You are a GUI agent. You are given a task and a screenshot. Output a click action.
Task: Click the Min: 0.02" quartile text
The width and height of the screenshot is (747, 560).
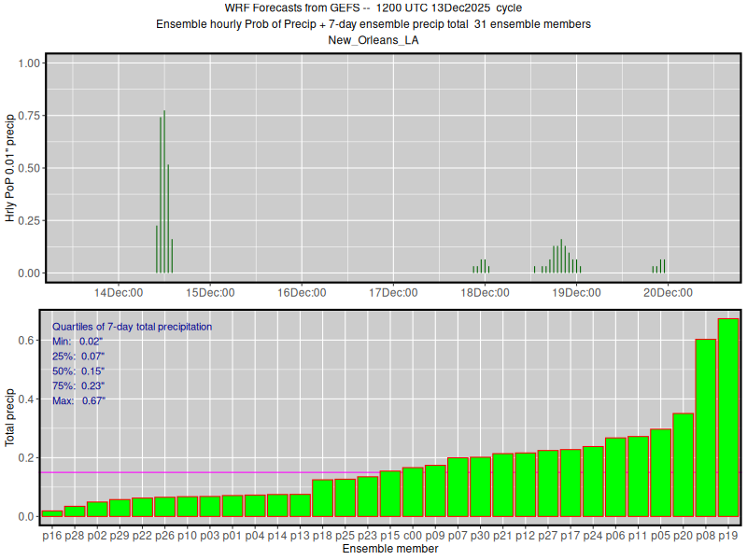tap(78, 342)
